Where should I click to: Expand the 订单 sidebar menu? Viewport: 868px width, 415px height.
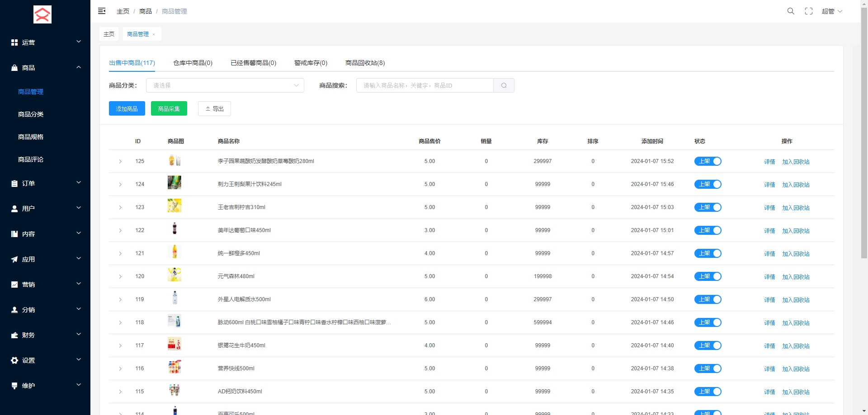pos(45,183)
